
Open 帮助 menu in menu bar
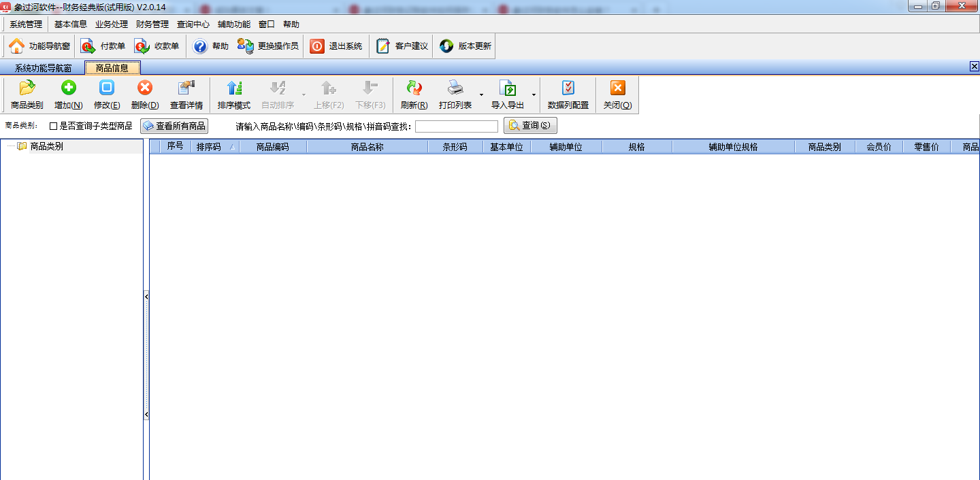291,24
